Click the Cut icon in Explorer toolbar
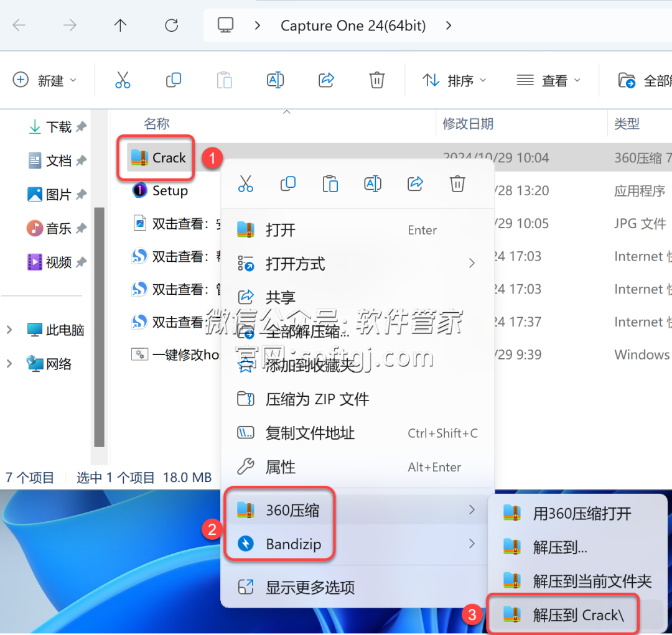 pyautogui.click(x=123, y=80)
